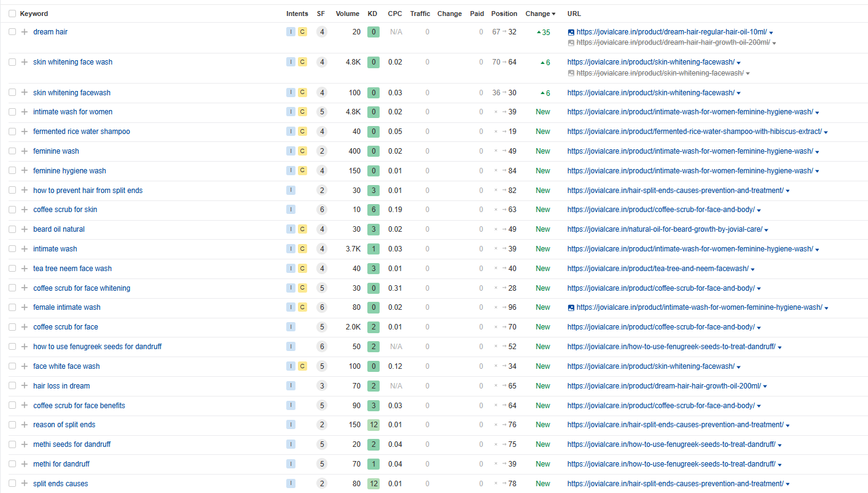Screen dimensions: 868x493
Task: Click the plus icon beside 'dream hair'
Action: [x=25, y=32]
